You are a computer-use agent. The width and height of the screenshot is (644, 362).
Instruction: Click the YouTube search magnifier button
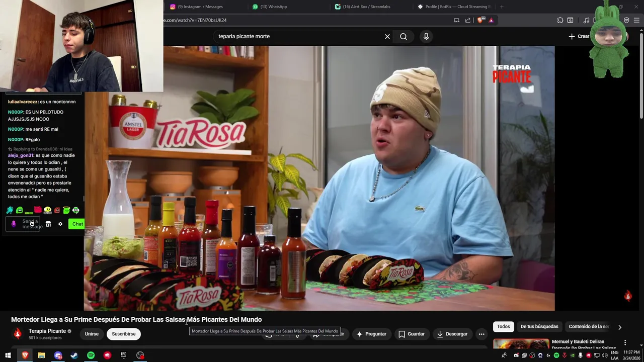pos(404,36)
